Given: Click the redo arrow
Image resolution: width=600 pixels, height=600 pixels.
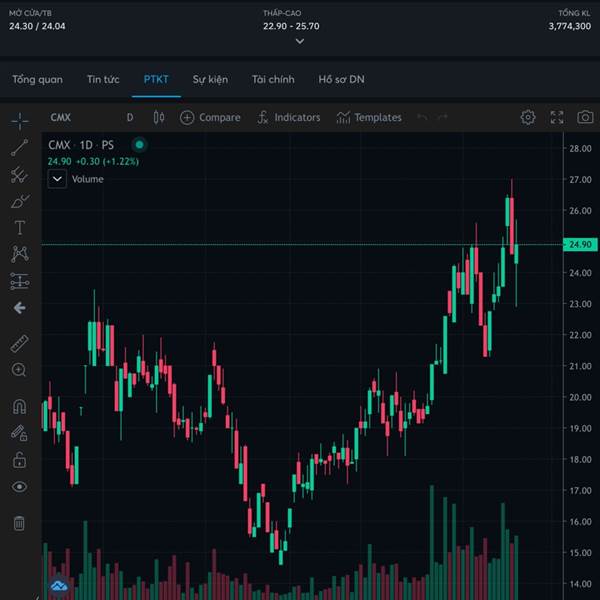Looking at the screenshot, I should (443, 117).
